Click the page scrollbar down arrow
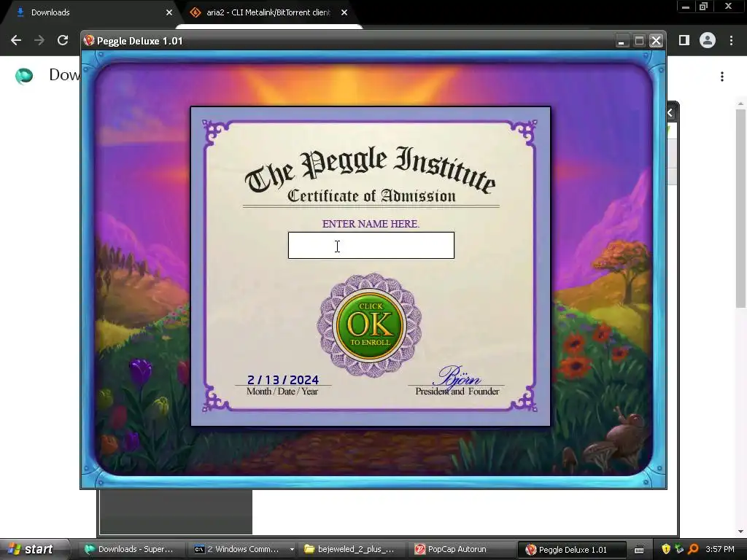747x560 pixels. coord(740,532)
